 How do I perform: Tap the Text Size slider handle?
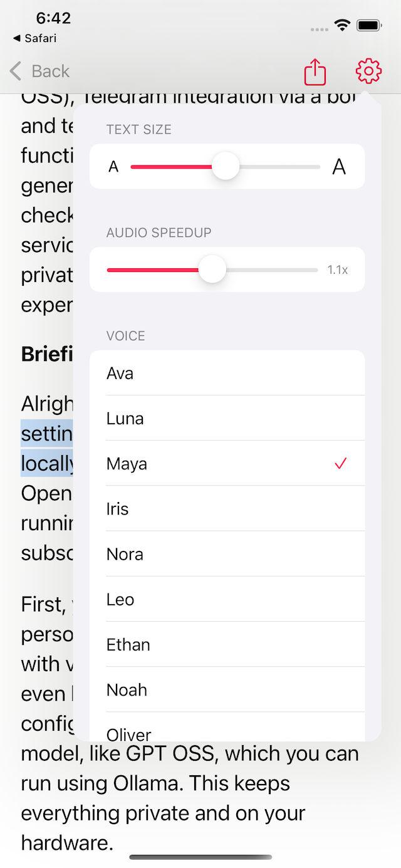(226, 166)
